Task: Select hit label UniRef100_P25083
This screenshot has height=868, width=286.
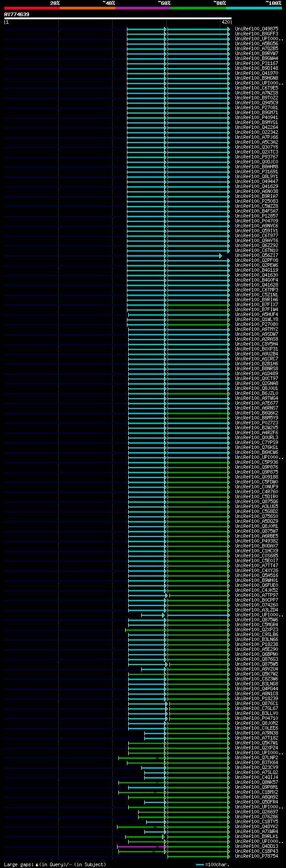Action: [x=257, y=201]
